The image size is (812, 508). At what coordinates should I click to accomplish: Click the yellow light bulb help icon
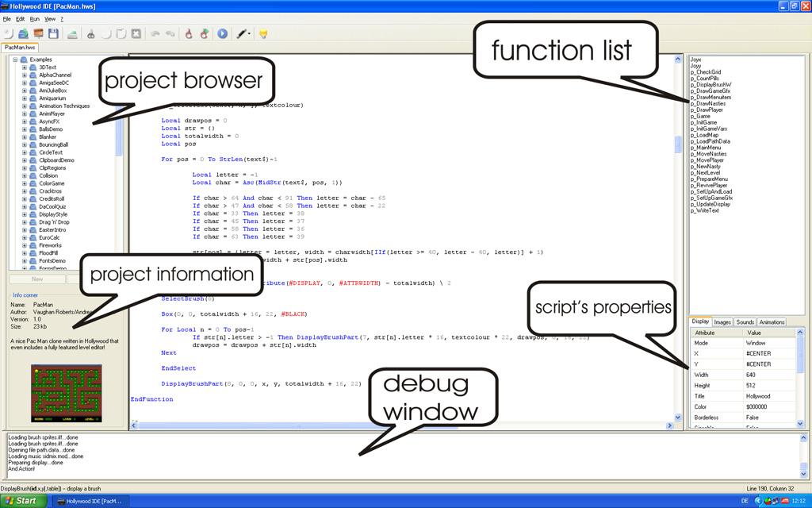(263, 34)
